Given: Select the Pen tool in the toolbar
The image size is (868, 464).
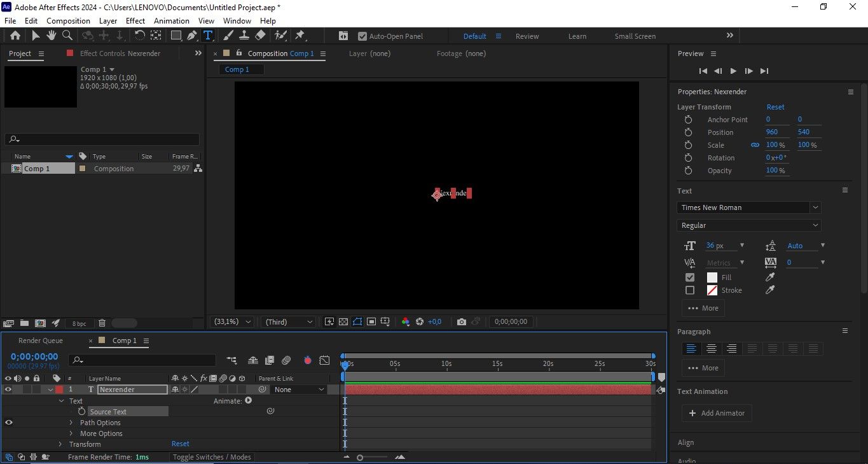Looking at the screenshot, I should point(191,36).
